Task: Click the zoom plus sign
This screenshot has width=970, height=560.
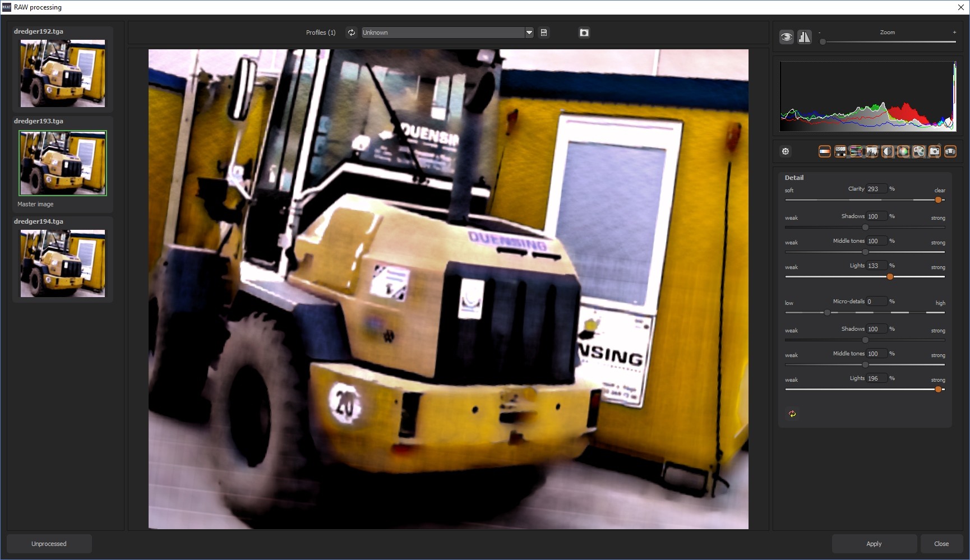Action: pos(954,32)
